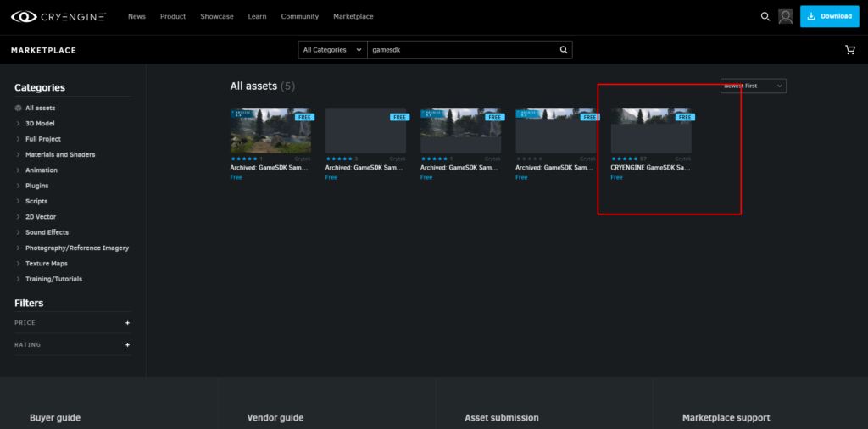868x429 pixels.
Task: Go to Marketplace in the top navigation
Action: pyautogui.click(x=353, y=17)
